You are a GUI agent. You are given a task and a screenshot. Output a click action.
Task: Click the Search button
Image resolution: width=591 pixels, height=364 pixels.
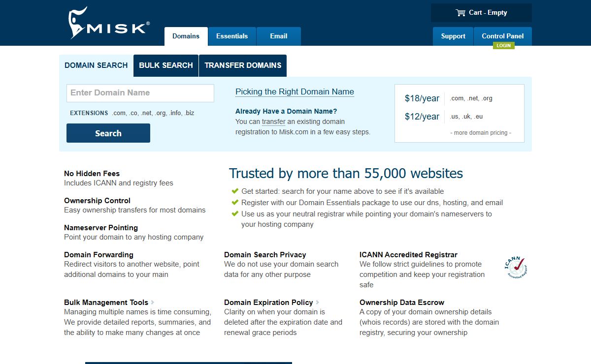(108, 133)
